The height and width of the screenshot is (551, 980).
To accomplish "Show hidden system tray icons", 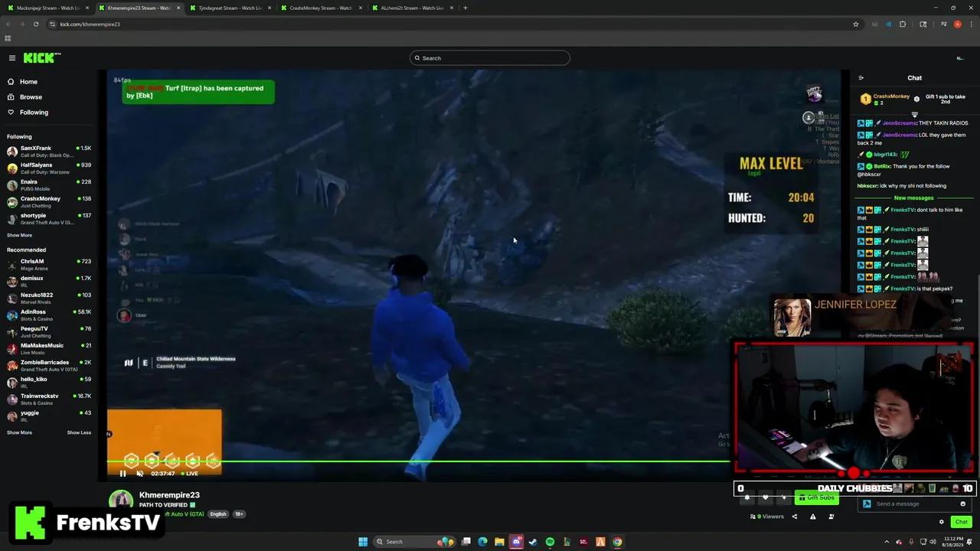I will [887, 542].
